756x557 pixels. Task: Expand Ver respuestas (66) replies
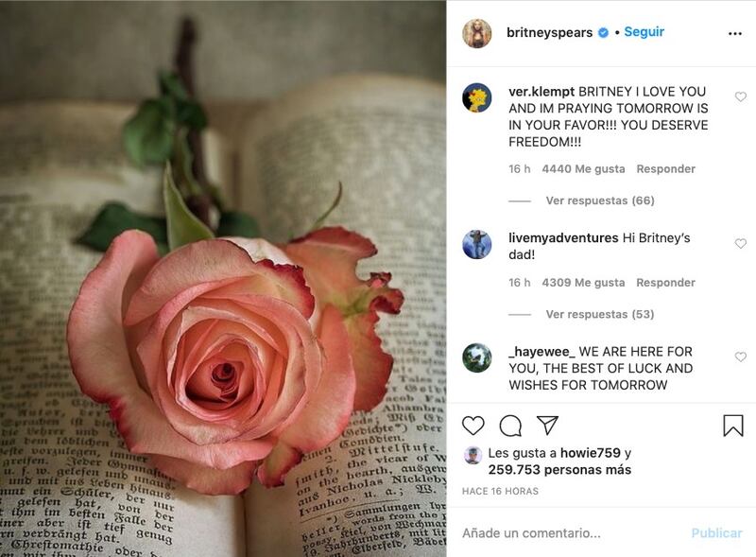600,200
